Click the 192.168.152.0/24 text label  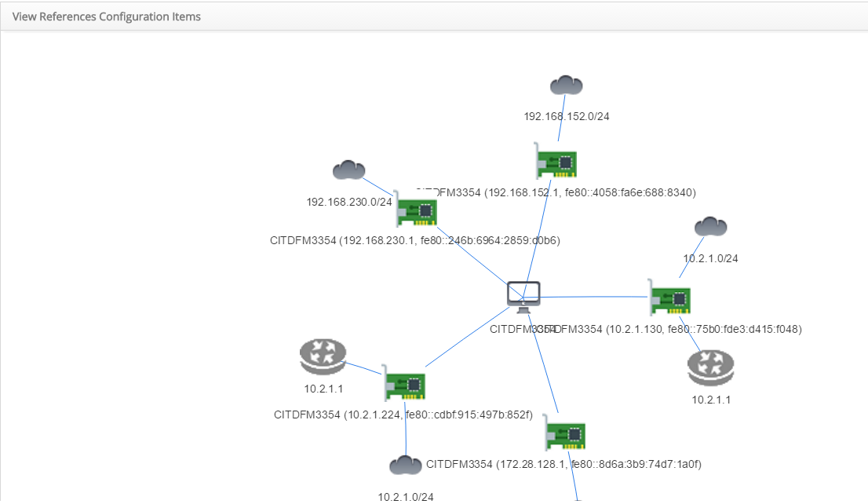567,116
